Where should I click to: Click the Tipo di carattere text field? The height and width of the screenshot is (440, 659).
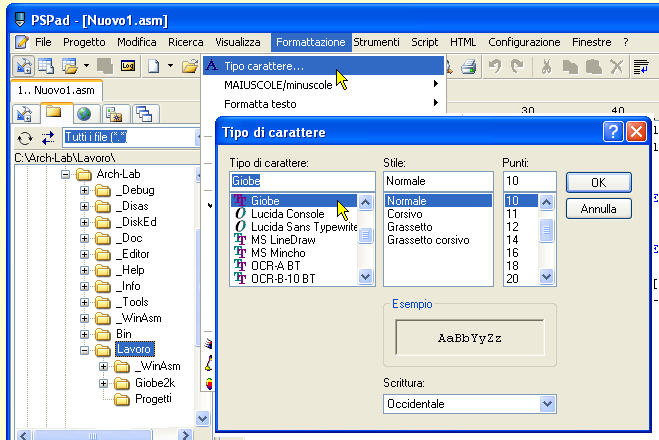point(293,181)
